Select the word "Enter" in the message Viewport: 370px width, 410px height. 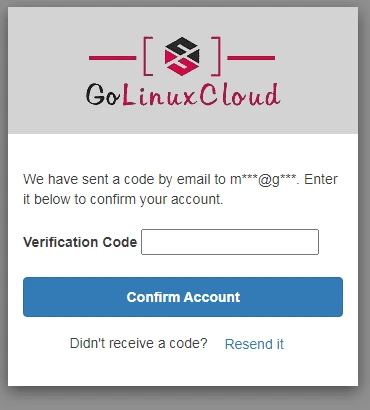[x=321, y=179]
